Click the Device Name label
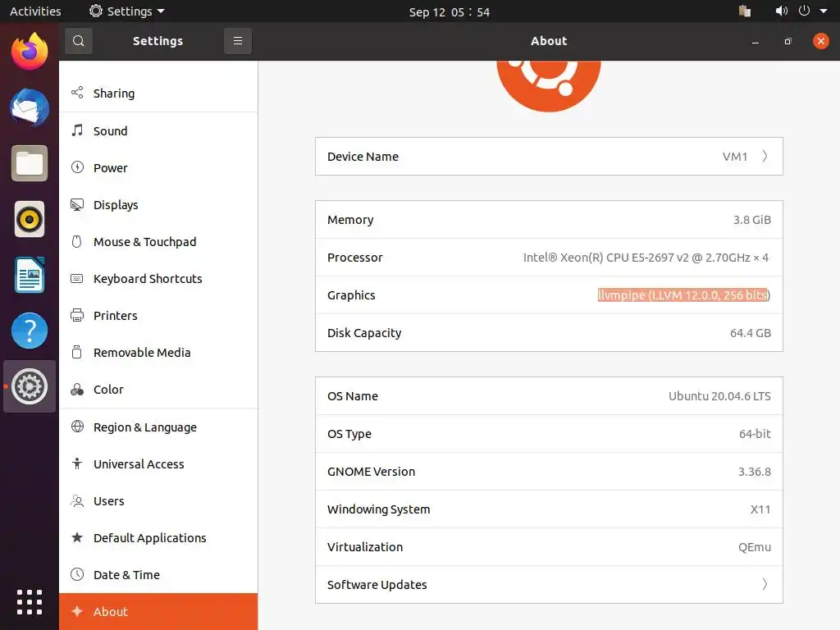Viewport: 840px width, 630px height. coord(363,157)
